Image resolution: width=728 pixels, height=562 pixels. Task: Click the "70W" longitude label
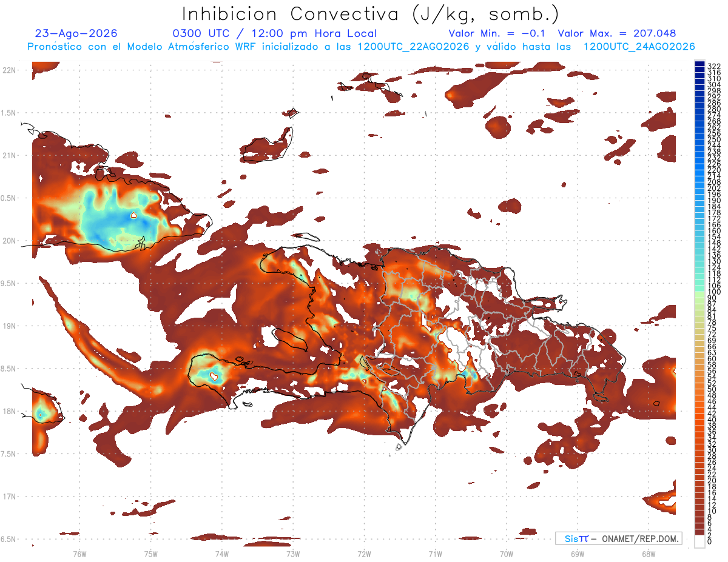click(x=507, y=554)
